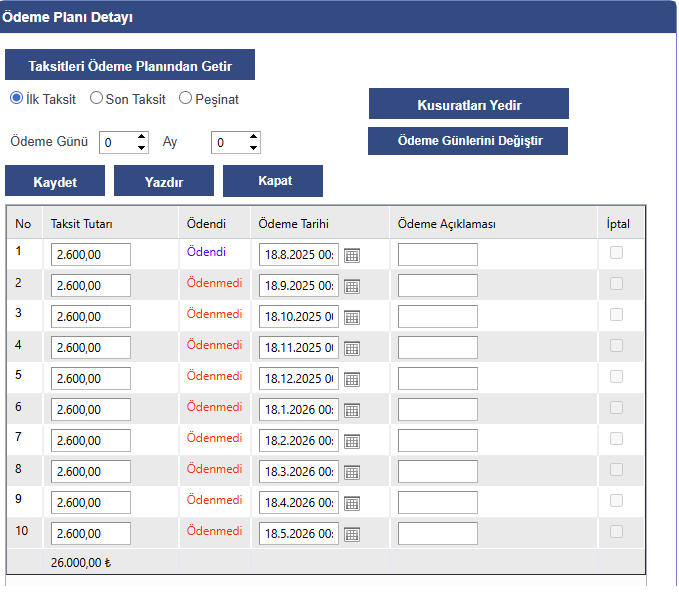Image resolution: width=679 pixels, height=610 pixels.
Task: Click Taksit Tutarı field for installment 6
Action: click(91, 410)
